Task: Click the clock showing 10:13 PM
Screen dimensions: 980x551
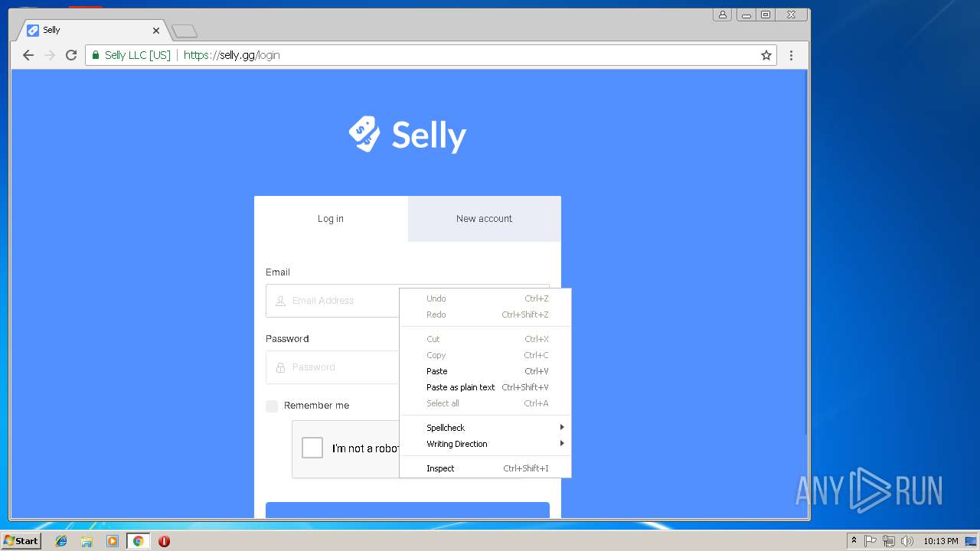Action: [x=940, y=541]
